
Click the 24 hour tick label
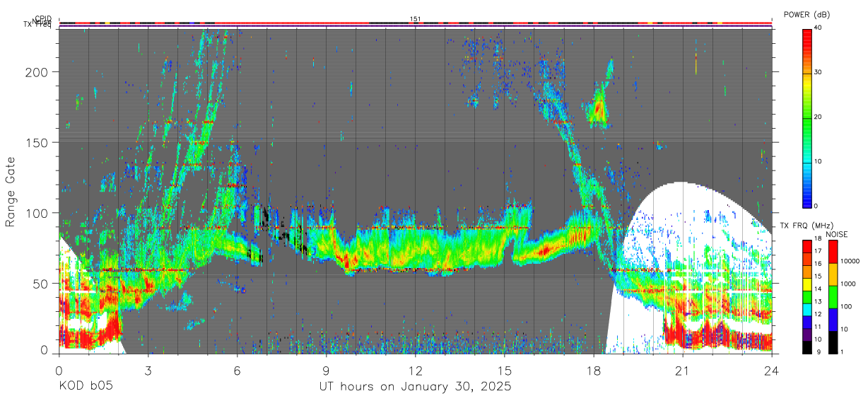click(772, 369)
